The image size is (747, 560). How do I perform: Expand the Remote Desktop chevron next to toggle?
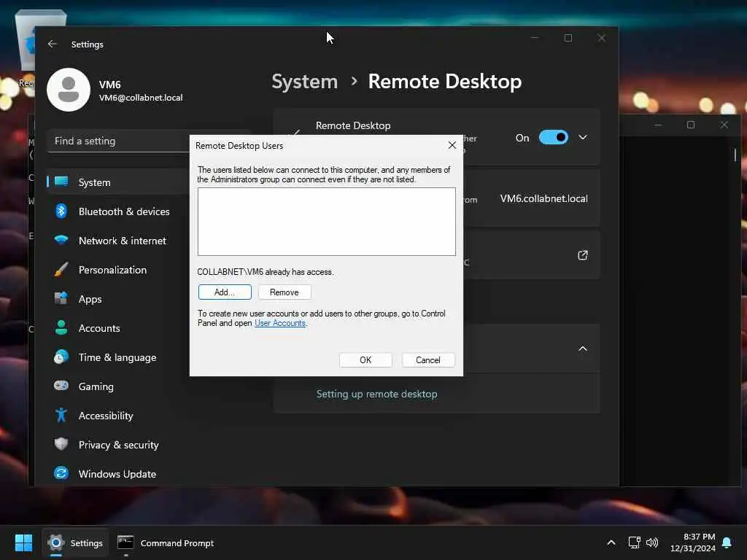point(583,138)
